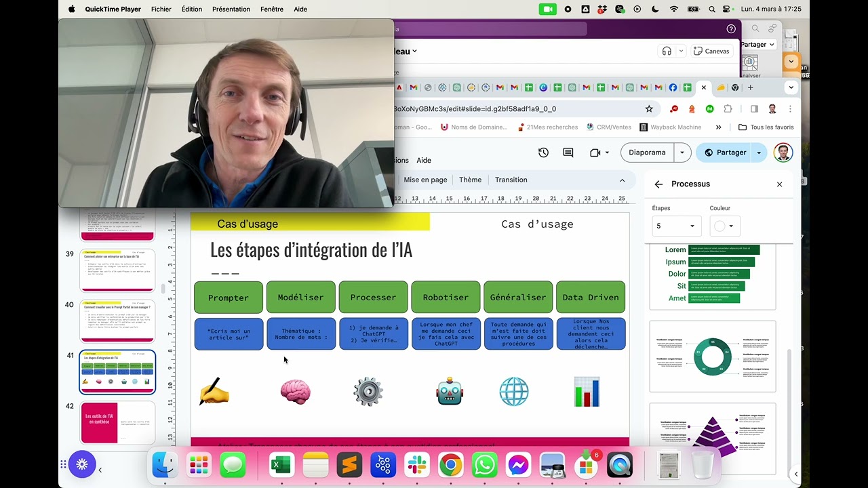Open Chrome extensions puzzle icon

pos(728,108)
